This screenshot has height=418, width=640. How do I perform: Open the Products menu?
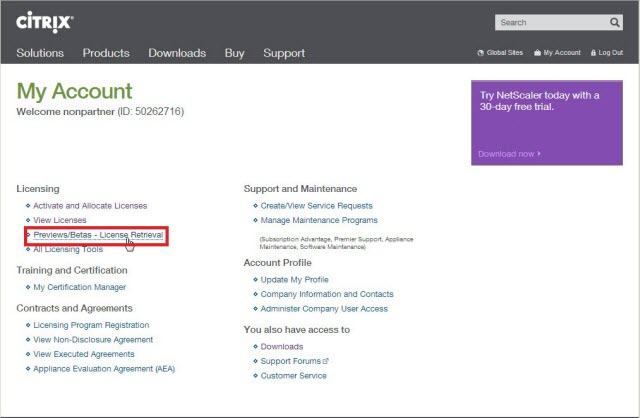[106, 53]
